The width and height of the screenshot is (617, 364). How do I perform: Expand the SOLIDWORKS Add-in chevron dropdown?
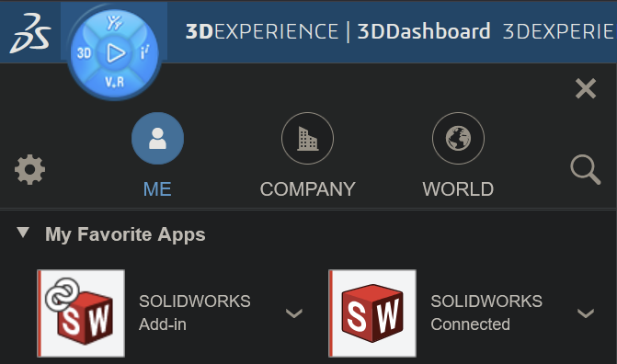click(x=294, y=313)
